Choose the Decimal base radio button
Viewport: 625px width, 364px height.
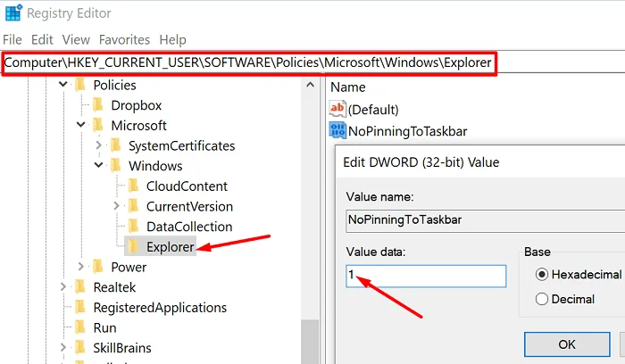pyautogui.click(x=541, y=299)
